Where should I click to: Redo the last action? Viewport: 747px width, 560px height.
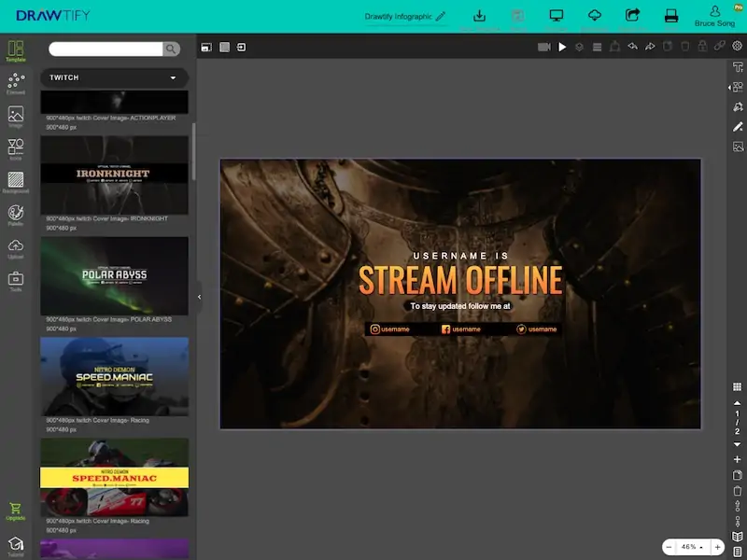[650, 46]
